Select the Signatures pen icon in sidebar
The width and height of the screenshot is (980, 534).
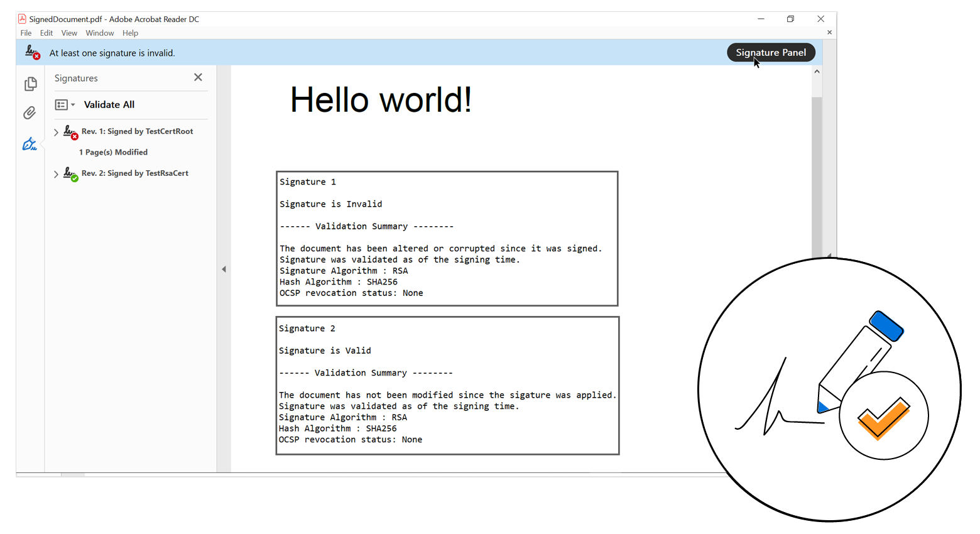(30, 143)
